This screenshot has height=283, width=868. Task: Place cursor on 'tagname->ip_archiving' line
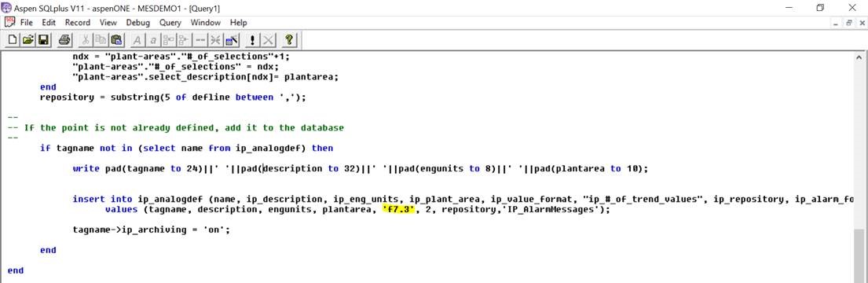point(151,230)
